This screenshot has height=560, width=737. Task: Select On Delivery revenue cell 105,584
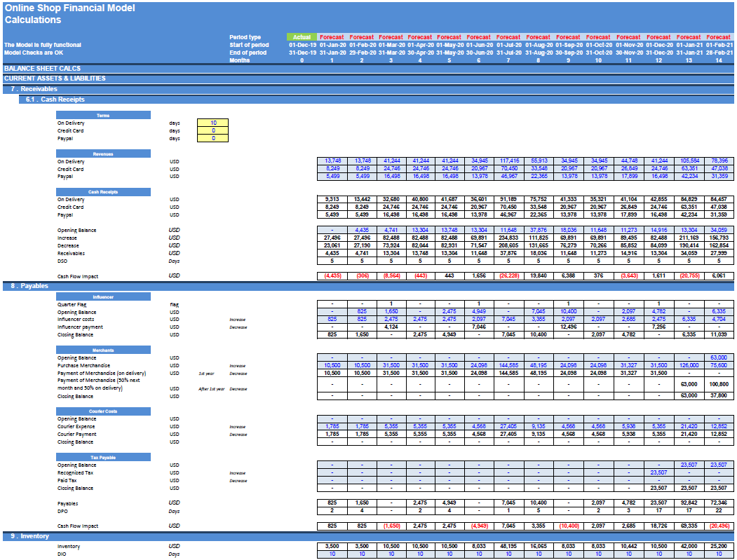689,161
